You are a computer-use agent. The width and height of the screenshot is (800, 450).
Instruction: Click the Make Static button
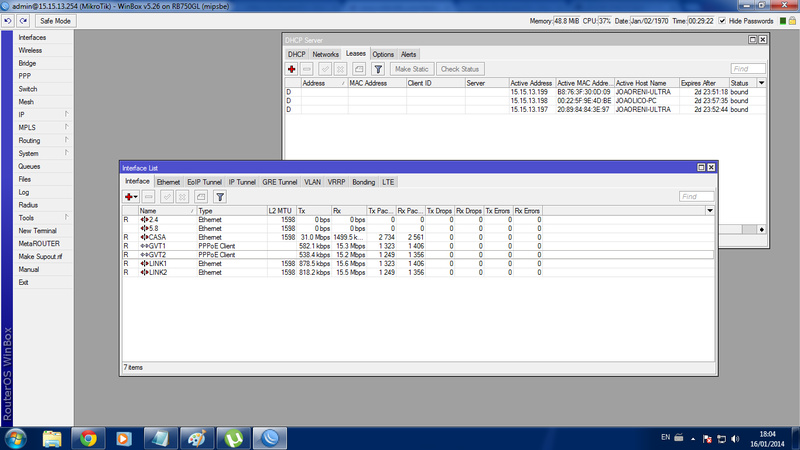[412, 69]
